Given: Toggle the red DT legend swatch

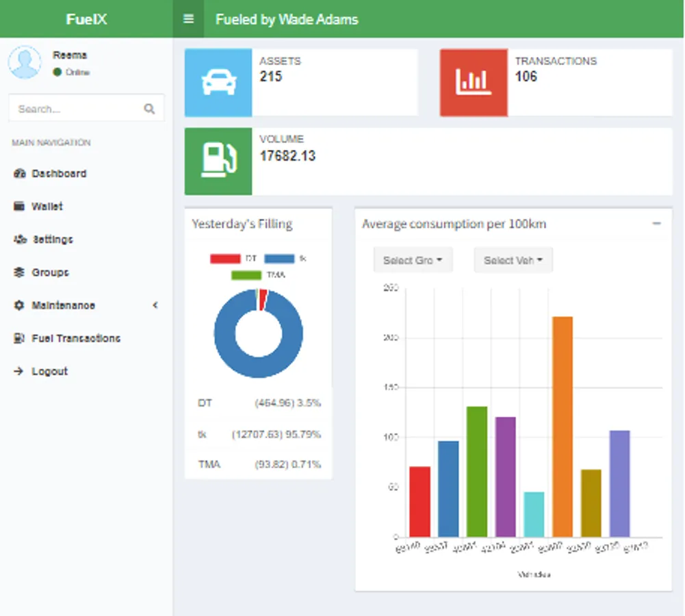Looking at the screenshot, I should pos(225,259).
